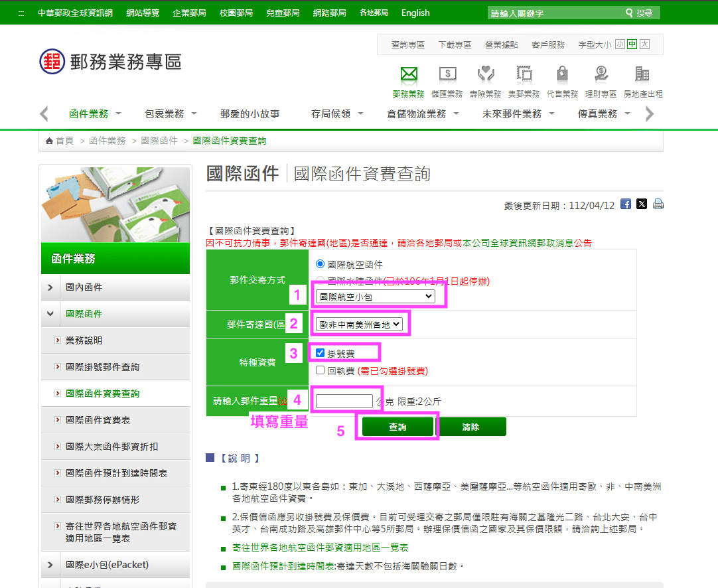
Task: Set font size to medium 中
Action: pyautogui.click(x=632, y=44)
